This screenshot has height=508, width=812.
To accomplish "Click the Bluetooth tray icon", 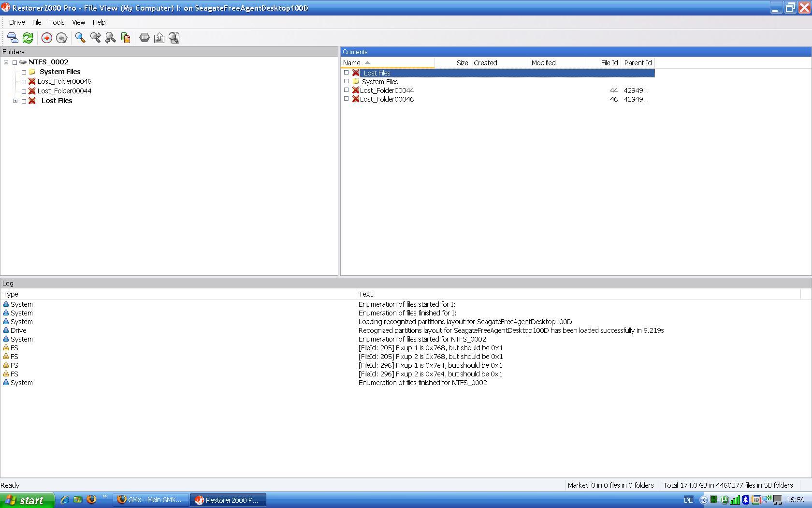I will [x=745, y=500].
